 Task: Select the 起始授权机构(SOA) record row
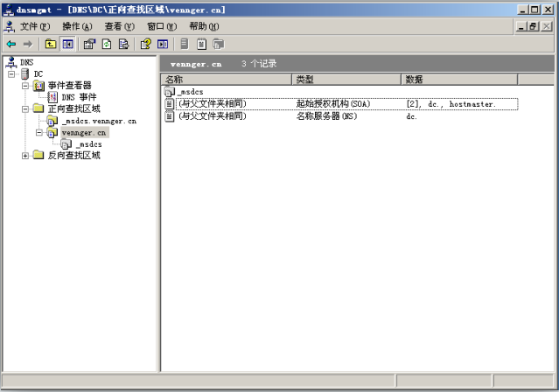(341, 104)
